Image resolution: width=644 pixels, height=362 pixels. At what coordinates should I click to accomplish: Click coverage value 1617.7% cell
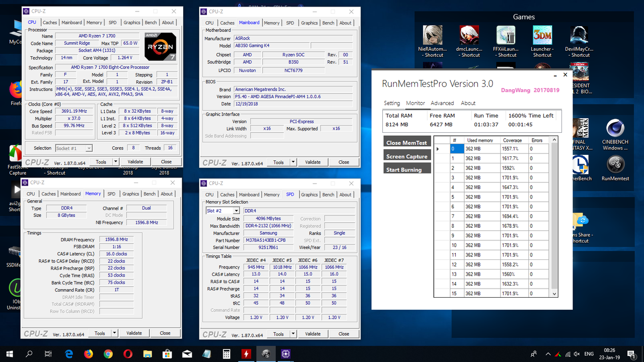point(514,158)
